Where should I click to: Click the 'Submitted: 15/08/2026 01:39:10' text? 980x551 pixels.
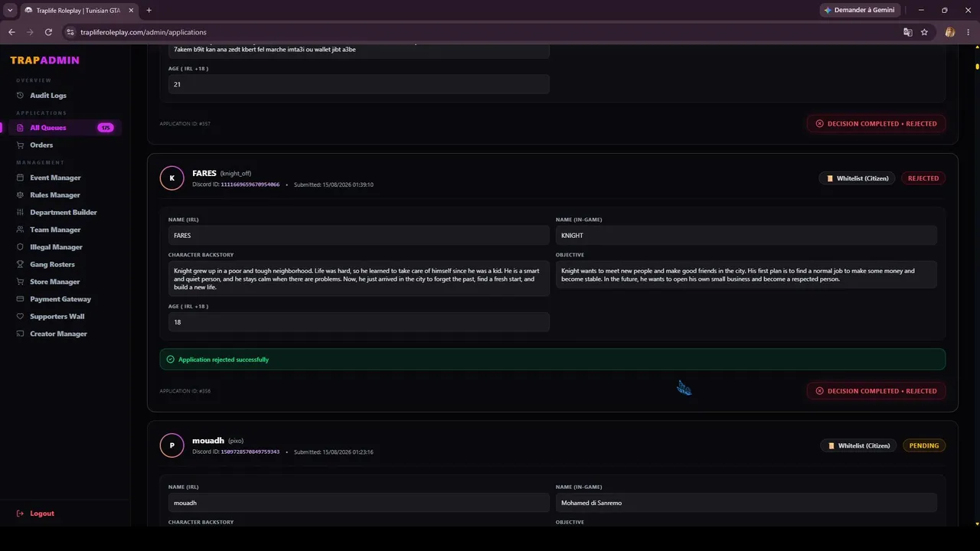(x=333, y=184)
